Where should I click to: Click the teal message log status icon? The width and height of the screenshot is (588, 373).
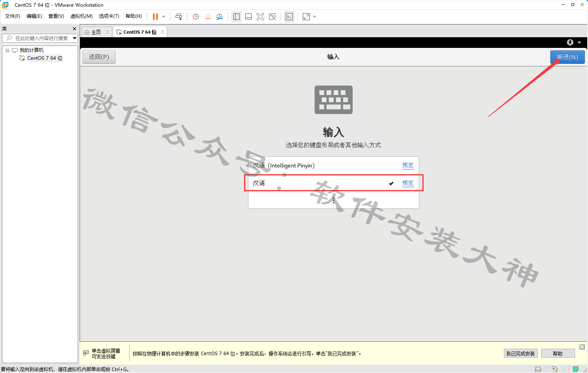[576, 369]
